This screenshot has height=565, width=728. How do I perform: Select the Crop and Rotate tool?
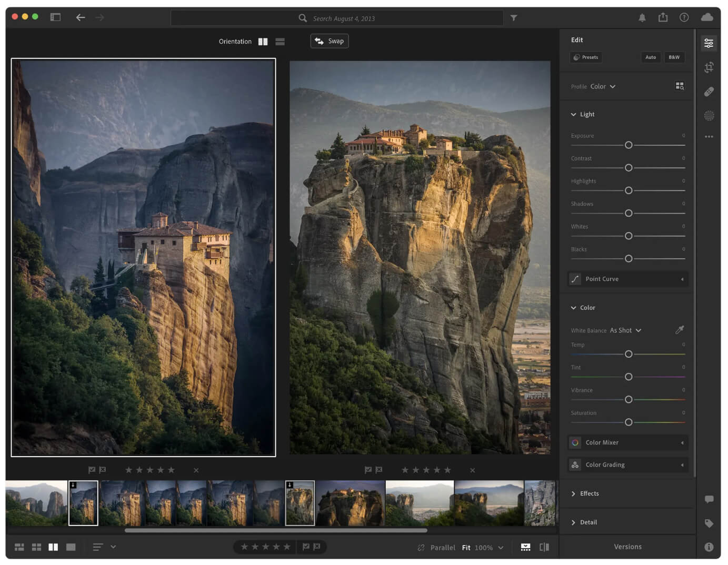(x=709, y=67)
